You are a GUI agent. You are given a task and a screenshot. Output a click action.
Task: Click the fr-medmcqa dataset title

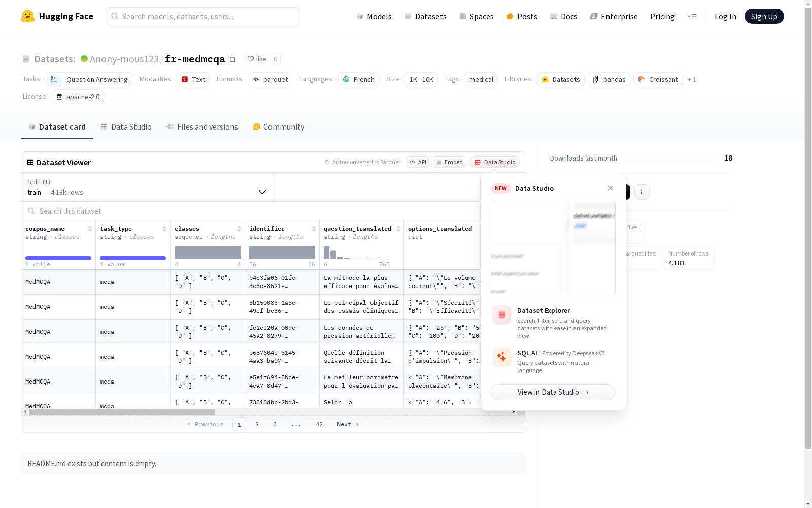[x=194, y=59]
